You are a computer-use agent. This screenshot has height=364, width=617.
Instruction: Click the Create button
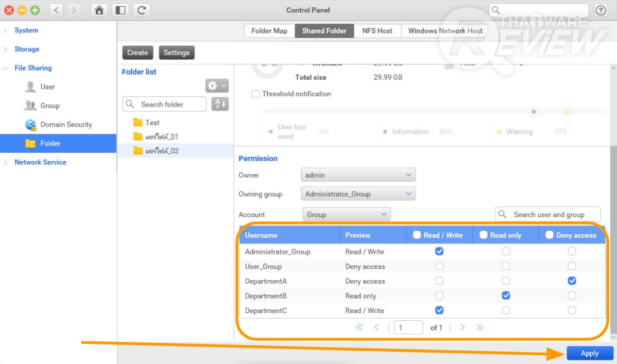138,53
